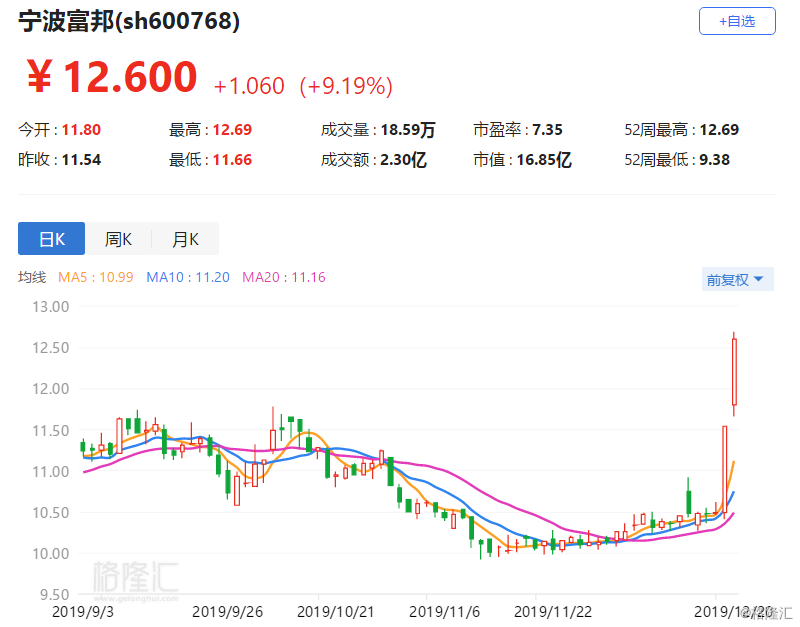Viewport: 800px width, 627px height.
Task: Click the 市值 market cap 16.85亿
Action: pos(544,160)
